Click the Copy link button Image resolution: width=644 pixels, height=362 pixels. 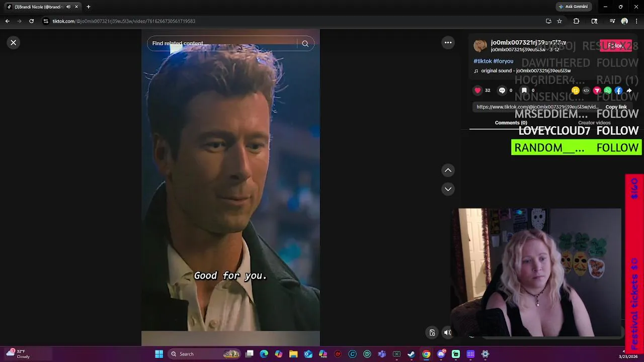616,107
